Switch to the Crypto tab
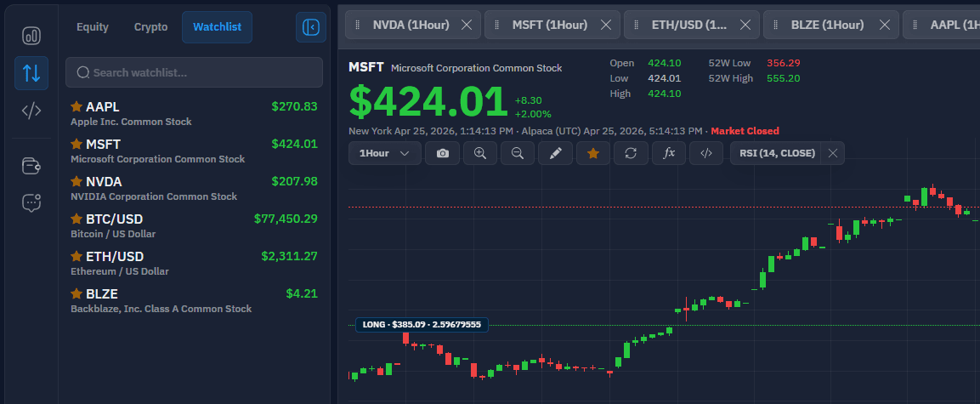The height and width of the screenshot is (404, 980). [150, 27]
